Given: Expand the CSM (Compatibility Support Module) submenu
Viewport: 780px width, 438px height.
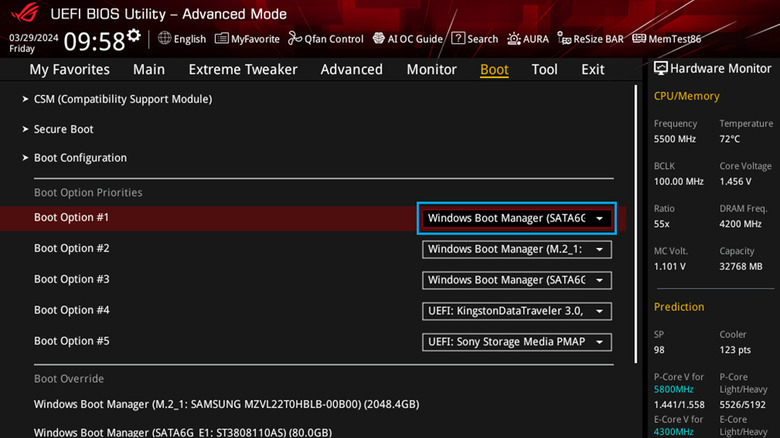Looking at the screenshot, I should pos(122,99).
